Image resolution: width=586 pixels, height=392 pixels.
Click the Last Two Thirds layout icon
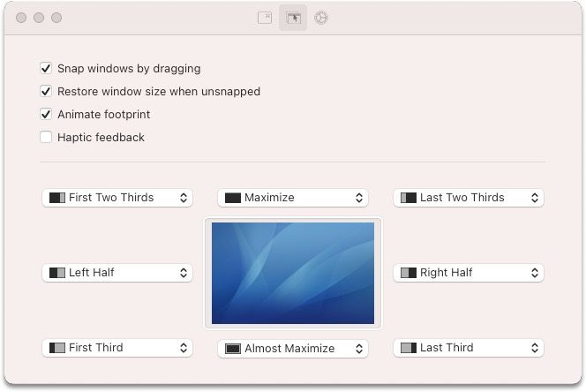click(409, 198)
